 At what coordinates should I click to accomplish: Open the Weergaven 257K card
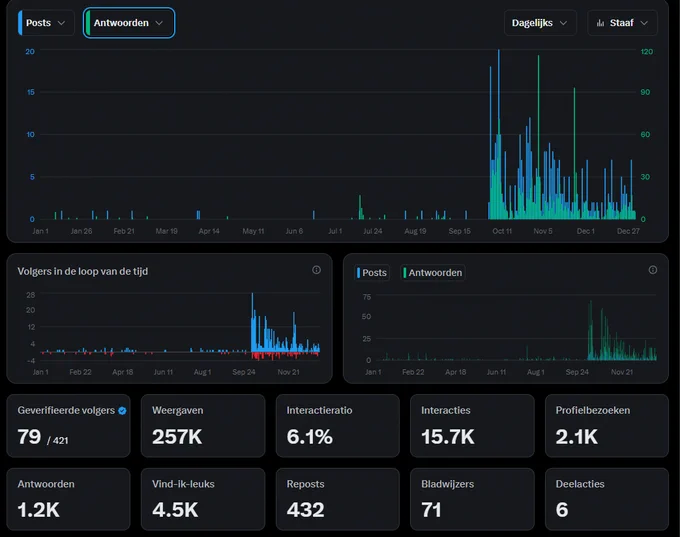pyautogui.click(x=203, y=426)
